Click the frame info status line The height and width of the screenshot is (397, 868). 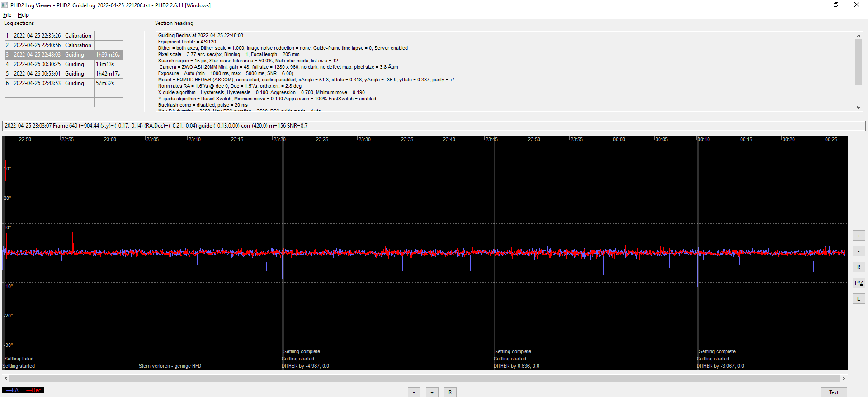tap(434, 126)
